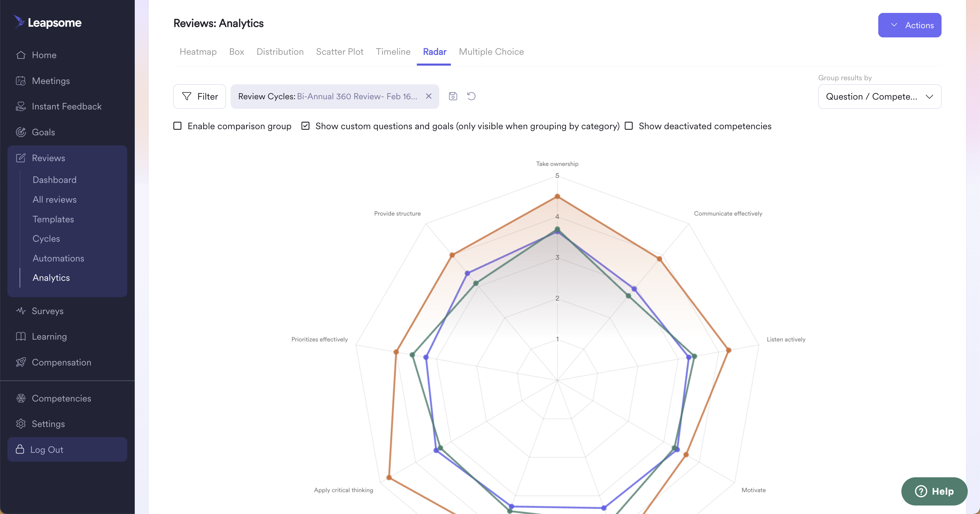The width and height of the screenshot is (980, 514).
Task: Switch to the Scatter Plot tab
Action: [340, 52]
